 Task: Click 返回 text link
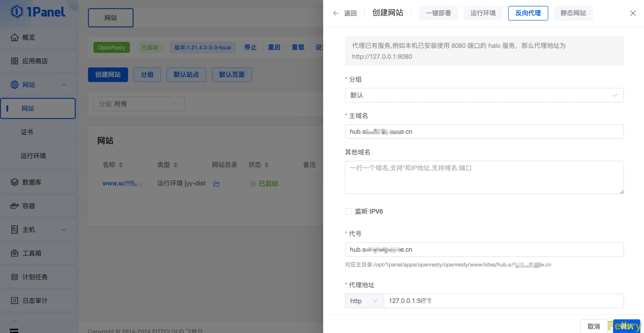click(350, 13)
